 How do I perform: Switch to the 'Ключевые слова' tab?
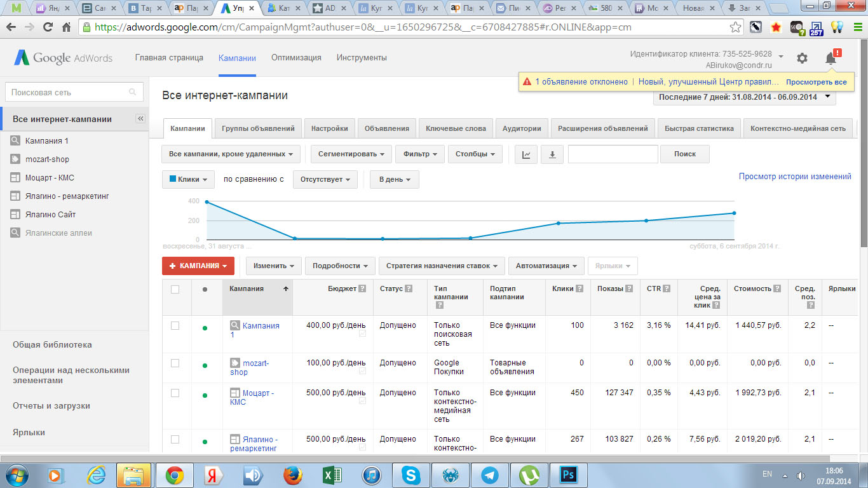[x=456, y=128]
